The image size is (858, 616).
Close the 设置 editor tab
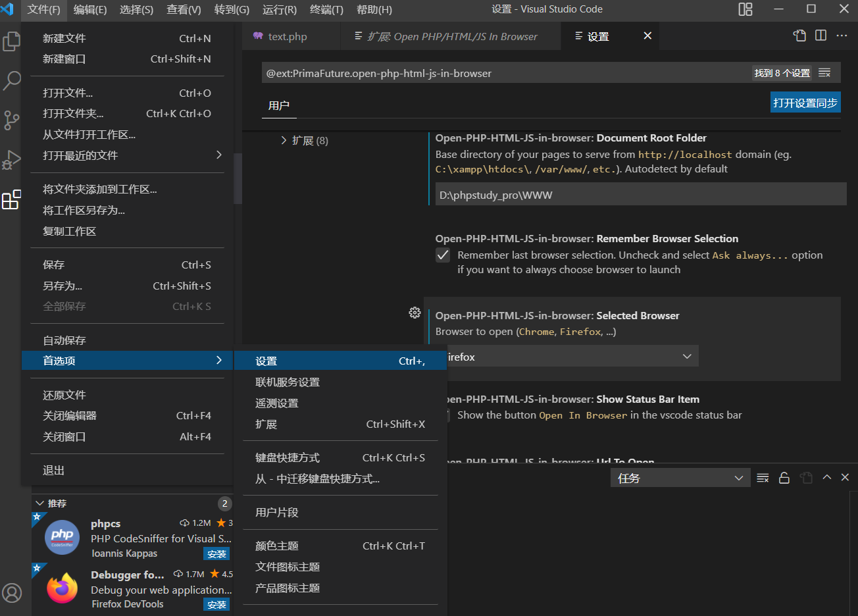click(647, 36)
